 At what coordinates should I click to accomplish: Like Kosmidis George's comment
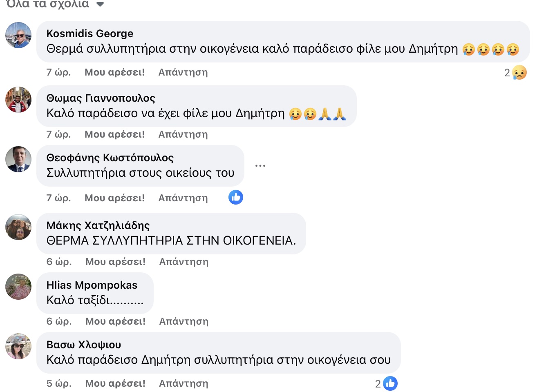pos(114,72)
